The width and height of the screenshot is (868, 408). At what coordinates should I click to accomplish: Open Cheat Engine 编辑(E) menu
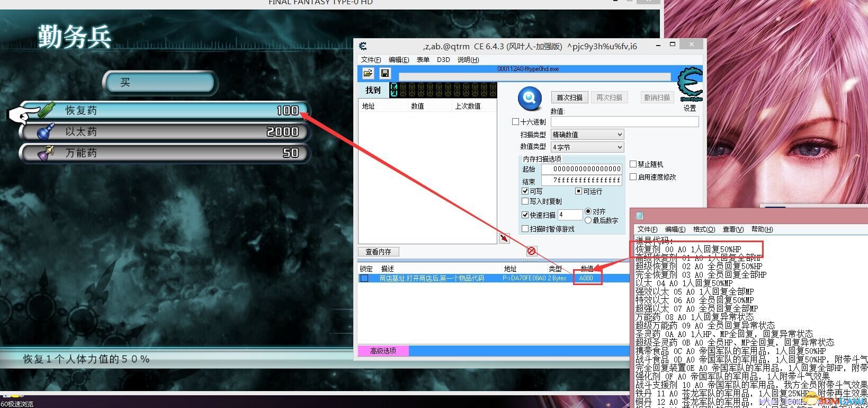pos(399,60)
